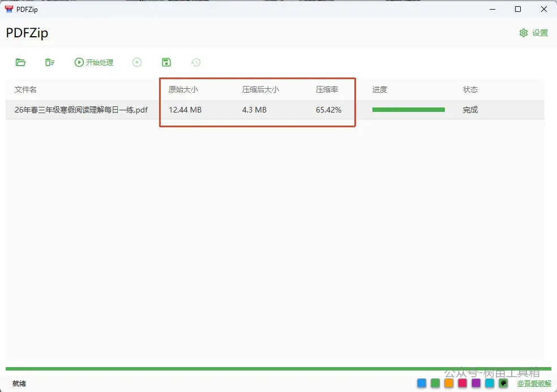Click the 进度 column header

click(379, 89)
